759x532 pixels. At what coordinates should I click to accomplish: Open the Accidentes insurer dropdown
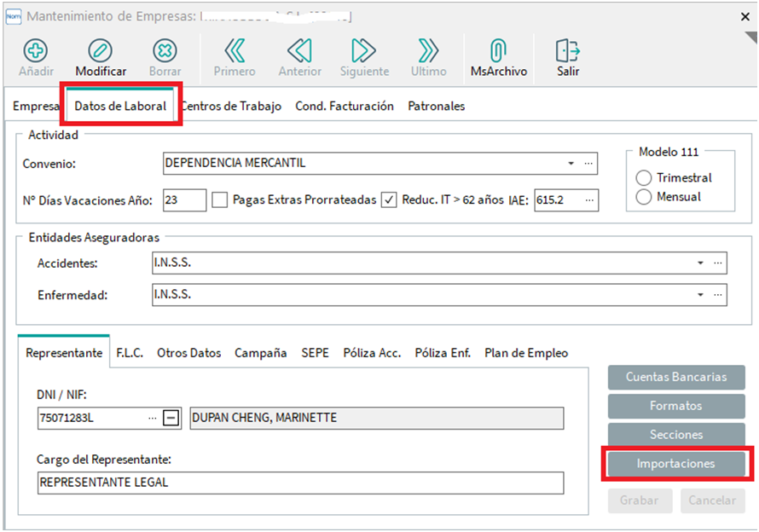click(700, 263)
